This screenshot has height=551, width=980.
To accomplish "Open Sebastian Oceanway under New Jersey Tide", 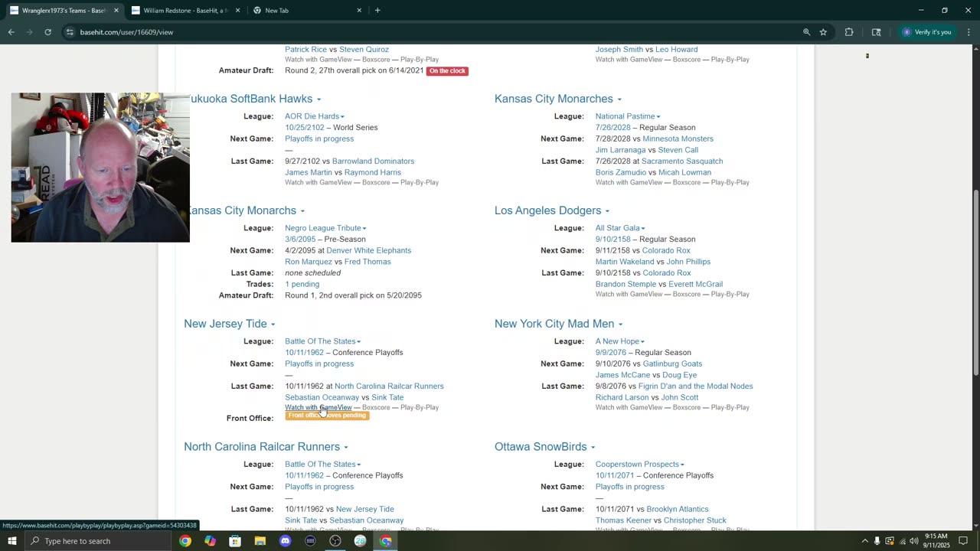I will click(322, 397).
